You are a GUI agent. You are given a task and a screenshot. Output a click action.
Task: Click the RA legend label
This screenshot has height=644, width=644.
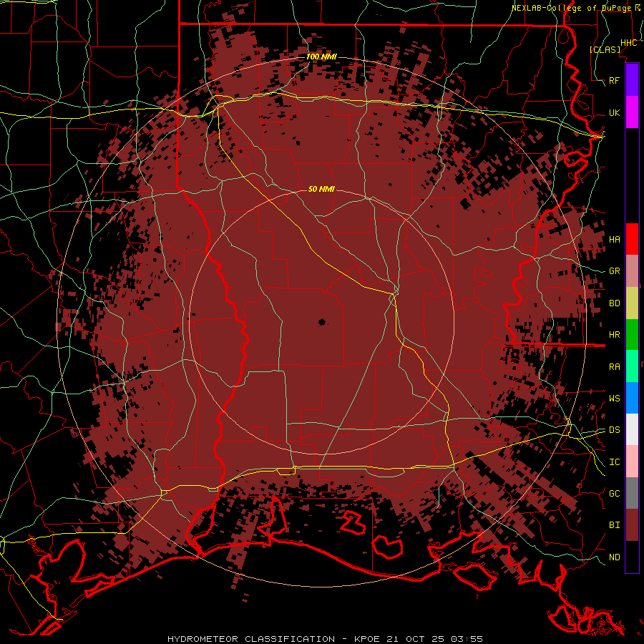(615, 367)
